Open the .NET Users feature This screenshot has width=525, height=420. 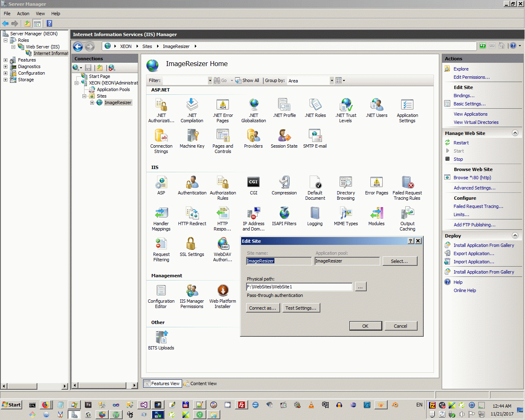pos(377,108)
